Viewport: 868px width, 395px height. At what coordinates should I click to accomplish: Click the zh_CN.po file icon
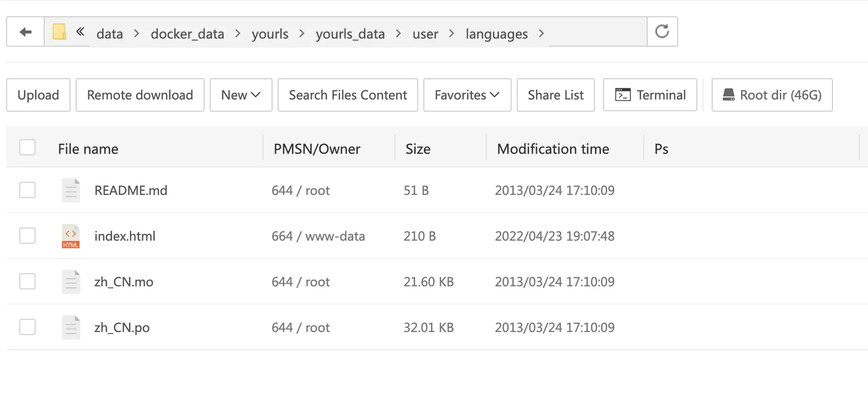click(x=71, y=327)
